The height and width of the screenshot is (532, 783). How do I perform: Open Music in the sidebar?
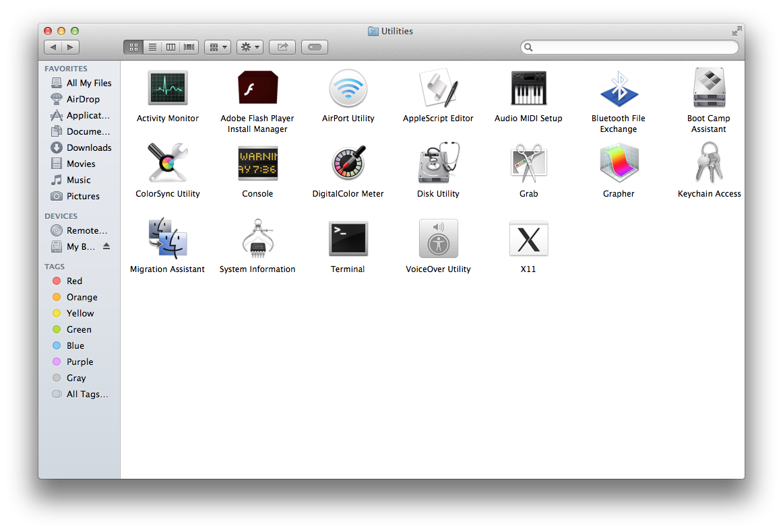click(80, 180)
